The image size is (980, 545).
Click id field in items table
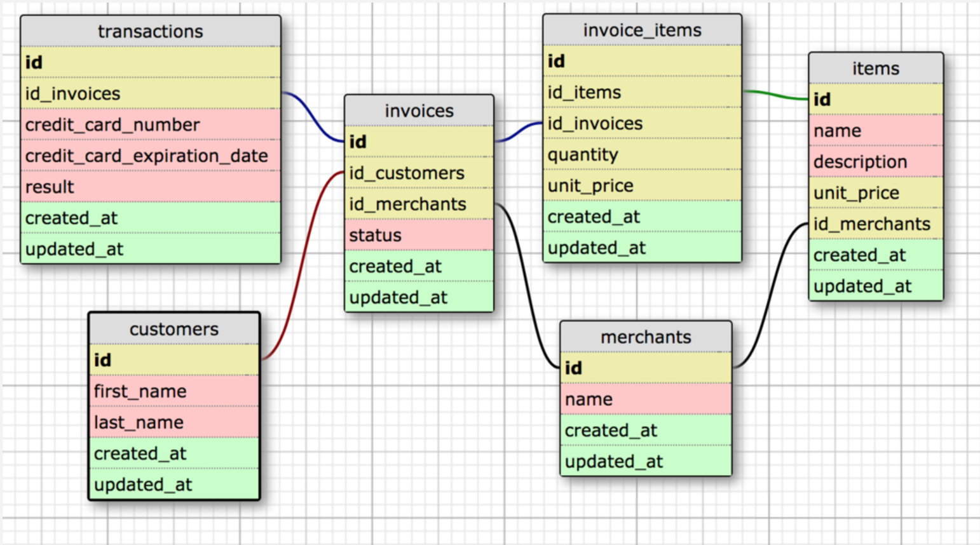coord(876,99)
